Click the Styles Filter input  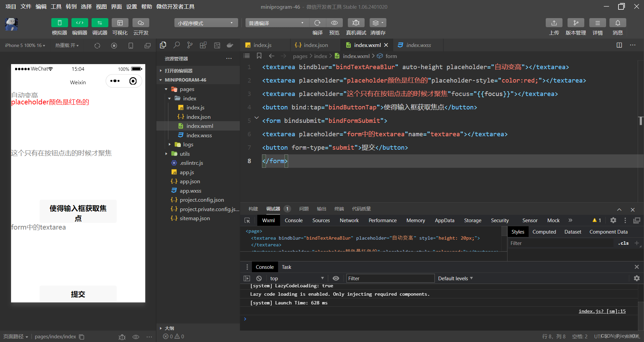point(560,243)
